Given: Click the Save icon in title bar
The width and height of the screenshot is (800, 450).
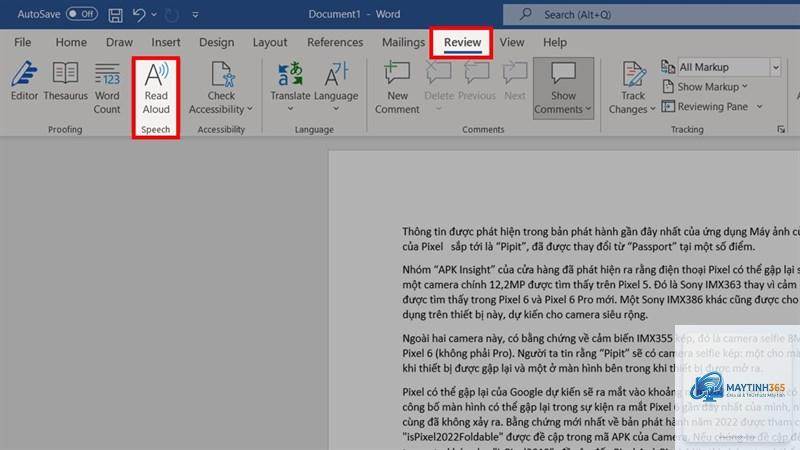Looking at the screenshot, I should 115,15.
